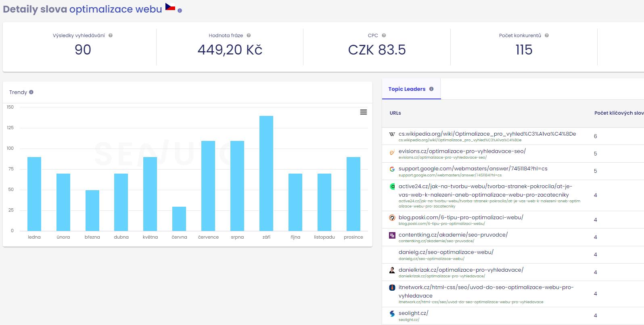Click the Czech flag icon in title

pyautogui.click(x=170, y=7)
